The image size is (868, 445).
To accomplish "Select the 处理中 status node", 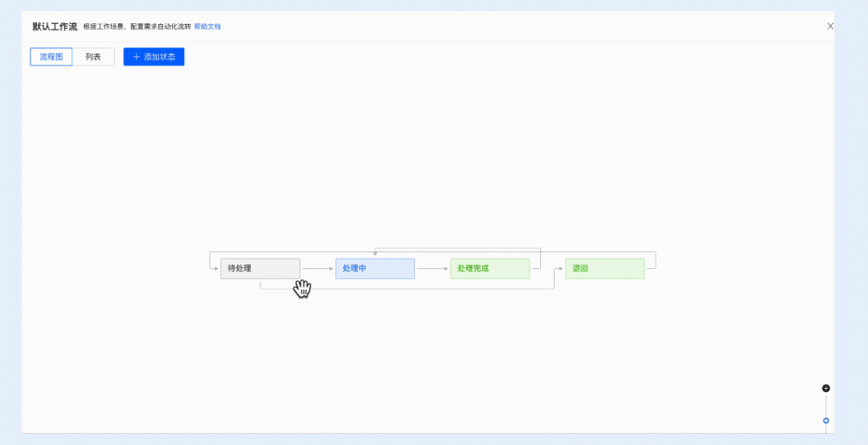I will (375, 268).
